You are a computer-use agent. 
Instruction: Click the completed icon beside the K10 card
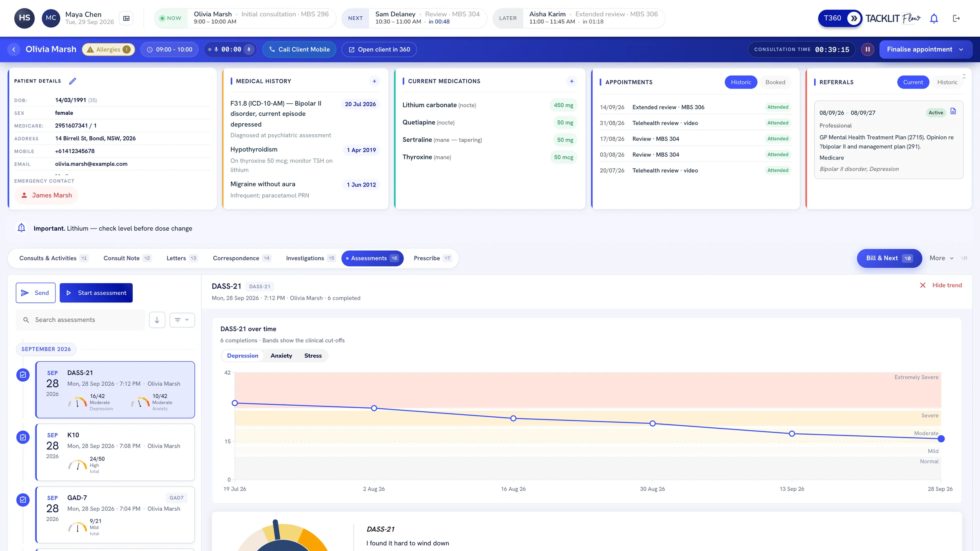[23, 437]
